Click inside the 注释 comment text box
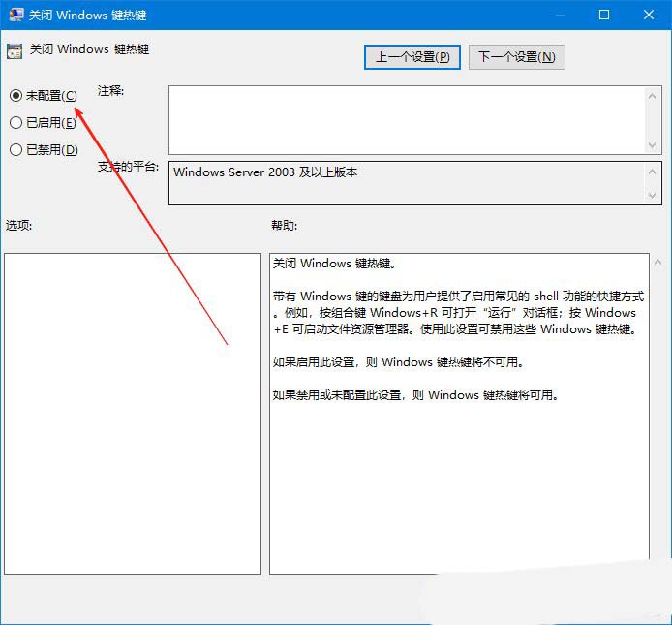Screen dimensions: 672x625 click(x=407, y=120)
